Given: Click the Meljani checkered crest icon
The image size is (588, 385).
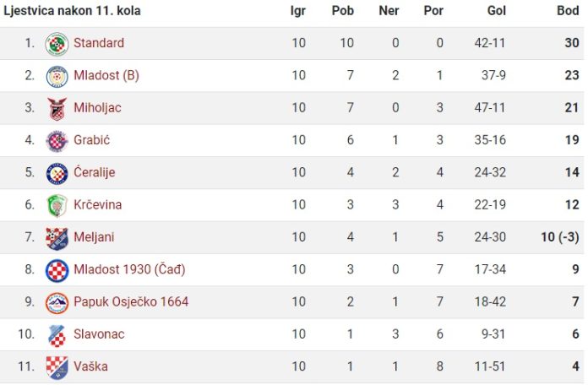Looking at the screenshot, I should coord(57,238).
